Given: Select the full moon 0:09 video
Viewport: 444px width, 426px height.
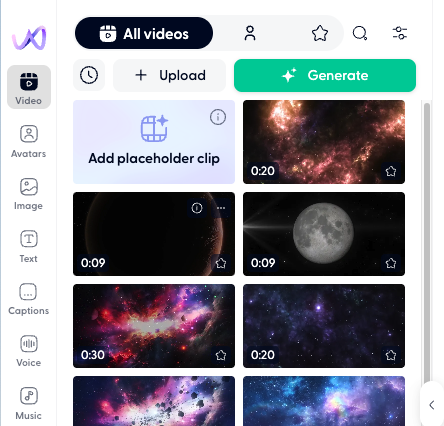Looking at the screenshot, I should (x=324, y=234).
